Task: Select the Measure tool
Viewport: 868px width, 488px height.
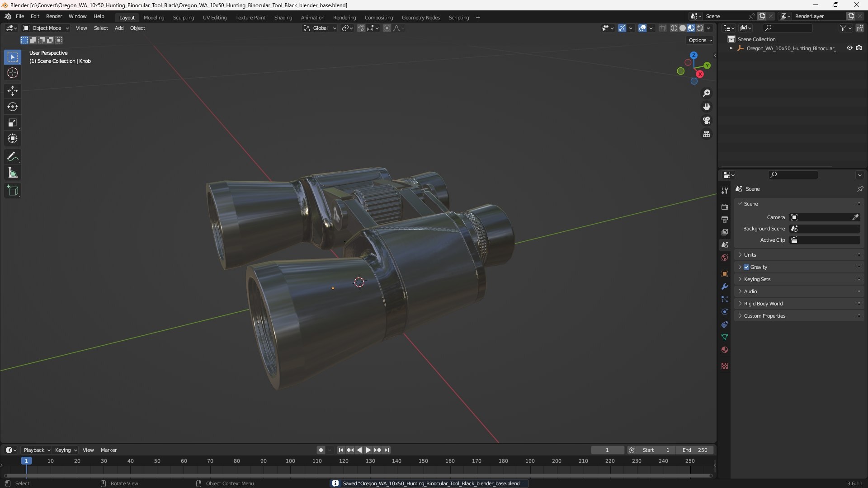Action: pyautogui.click(x=13, y=173)
